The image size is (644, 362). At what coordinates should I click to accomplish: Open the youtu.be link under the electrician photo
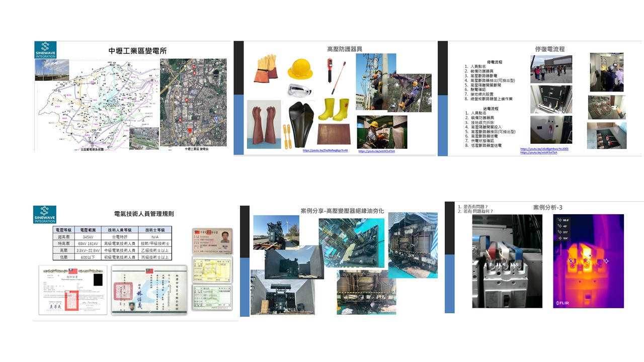click(376, 151)
